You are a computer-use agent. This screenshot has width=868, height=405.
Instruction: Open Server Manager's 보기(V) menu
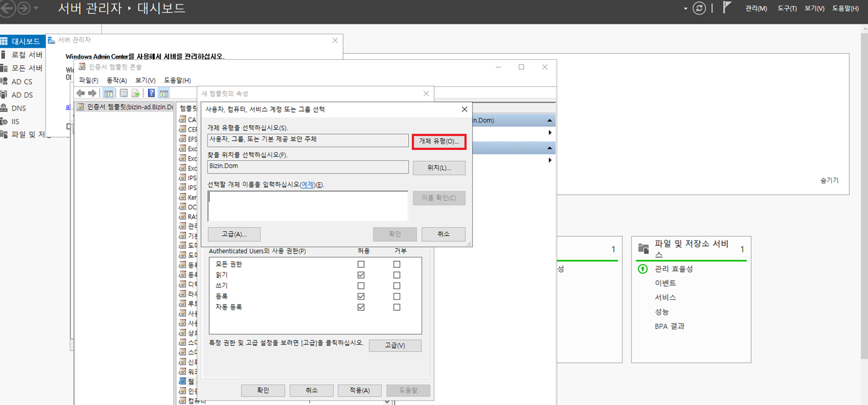click(x=815, y=9)
